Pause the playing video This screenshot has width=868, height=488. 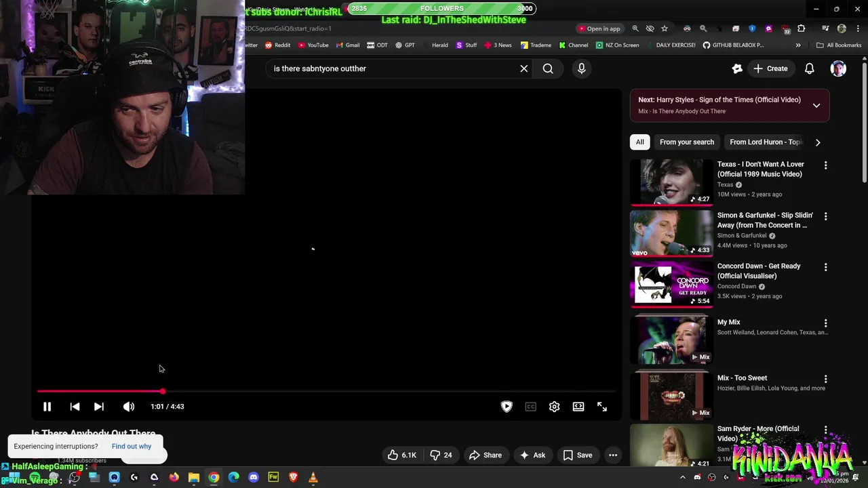click(x=47, y=407)
